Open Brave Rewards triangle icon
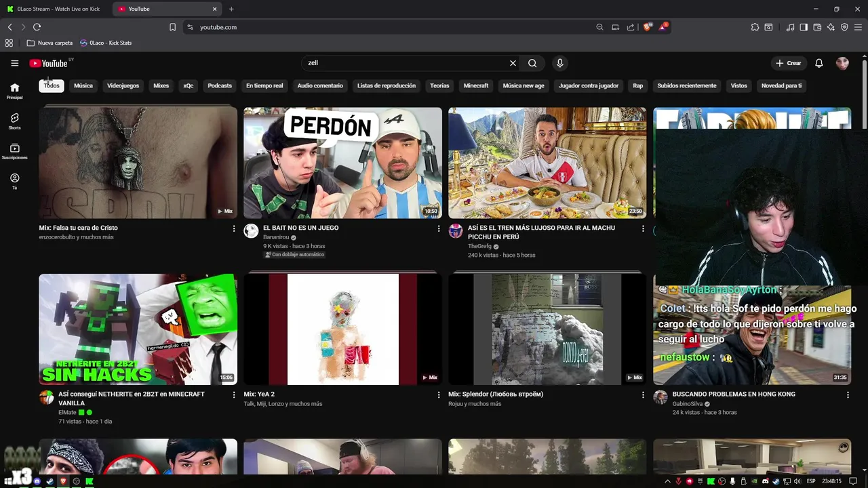The image size is (868, 488). point(663,26)
